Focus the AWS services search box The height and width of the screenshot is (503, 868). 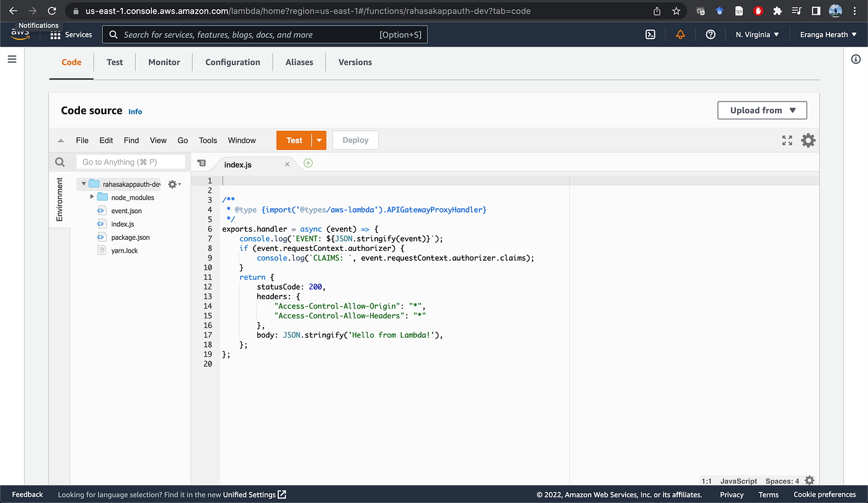click(x=265, y=35)
